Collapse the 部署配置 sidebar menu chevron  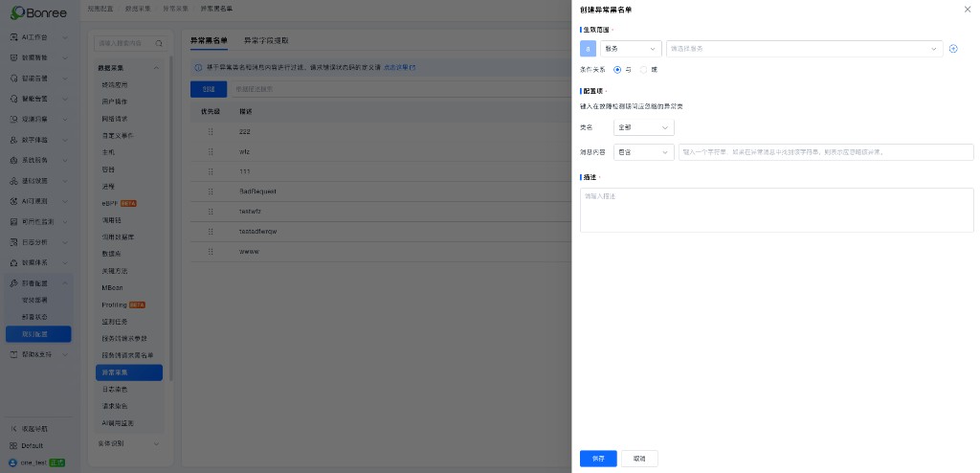tap(65, 283)
